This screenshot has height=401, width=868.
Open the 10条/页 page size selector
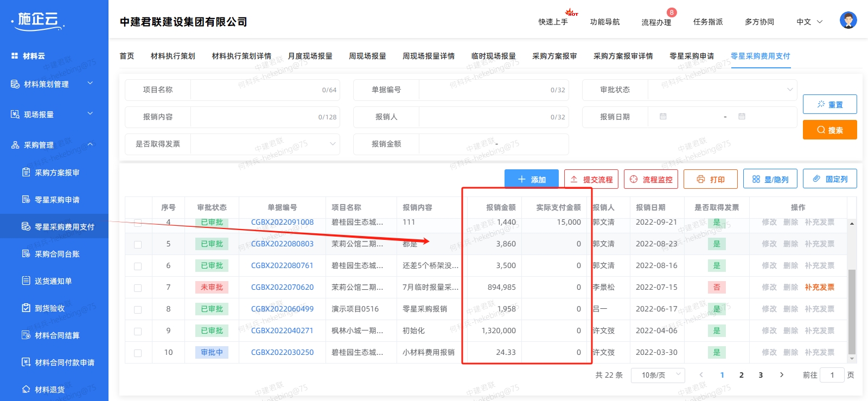coord(658,375)
